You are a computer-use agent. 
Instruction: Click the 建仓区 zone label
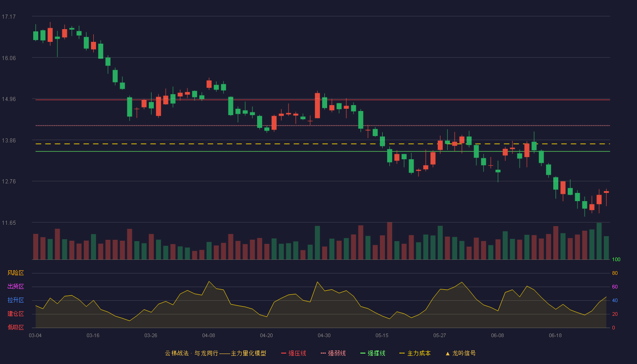tap(16, 314)
